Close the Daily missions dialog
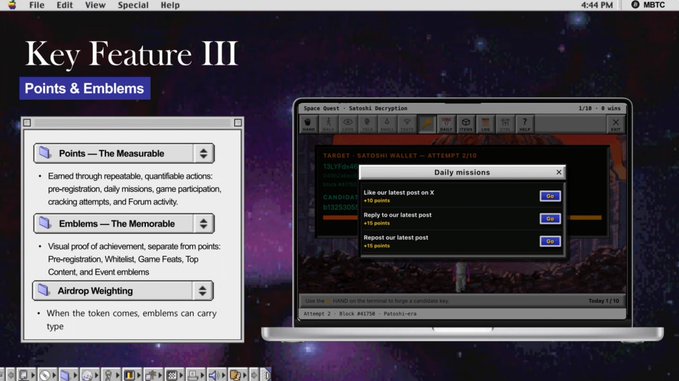 [x=559, y=172]
